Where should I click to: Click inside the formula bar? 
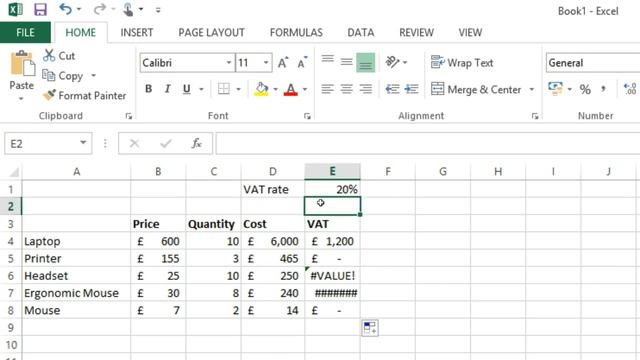point(428,144)
